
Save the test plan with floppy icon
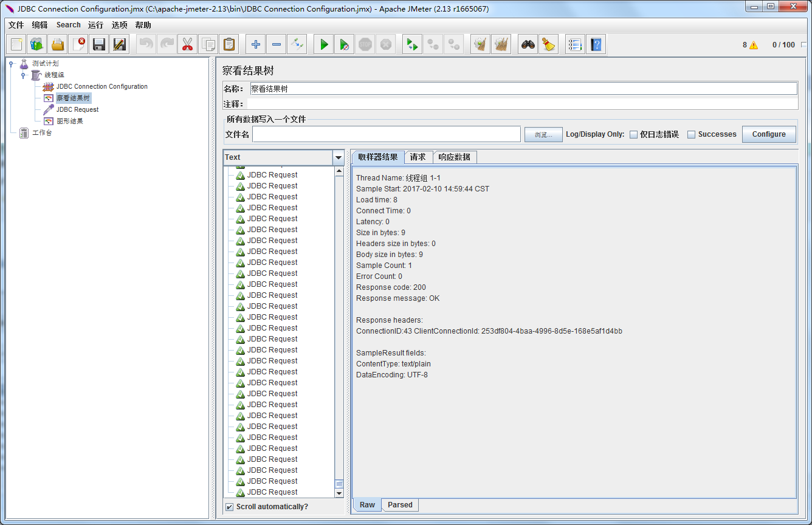coord(99,44)
